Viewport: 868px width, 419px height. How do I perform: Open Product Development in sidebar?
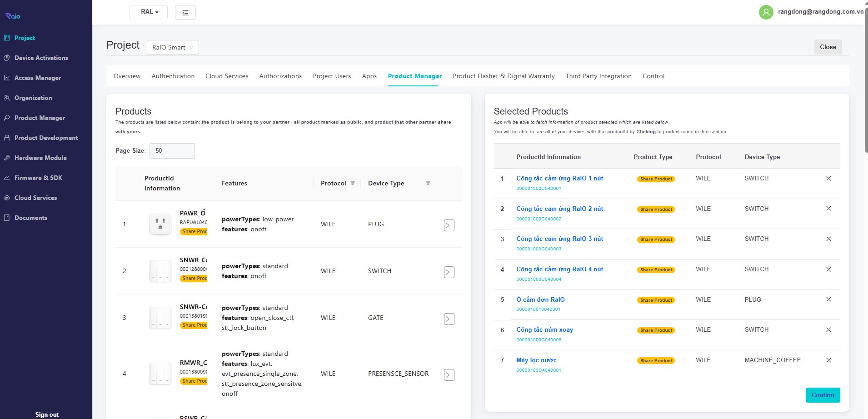pos(45,138)
